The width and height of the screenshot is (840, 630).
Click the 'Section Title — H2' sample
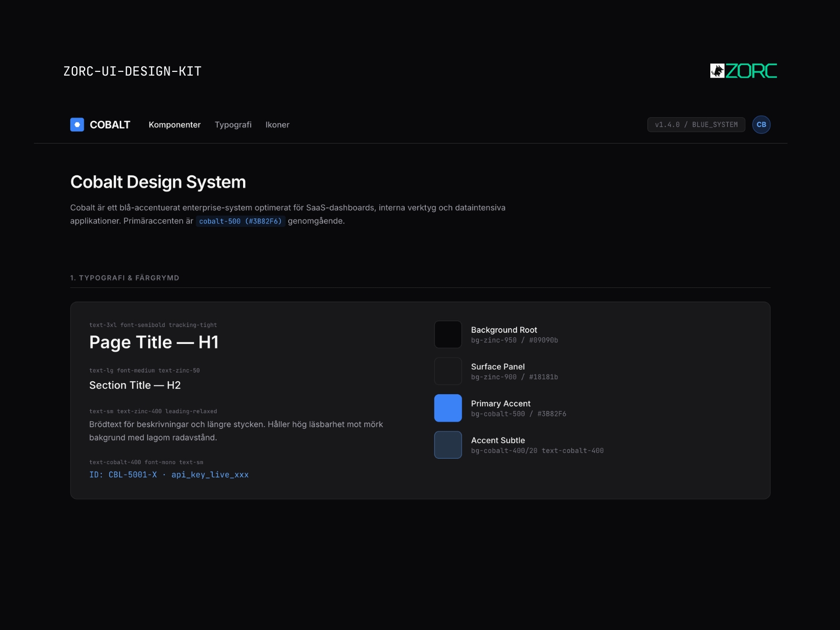tap(135, 385)
